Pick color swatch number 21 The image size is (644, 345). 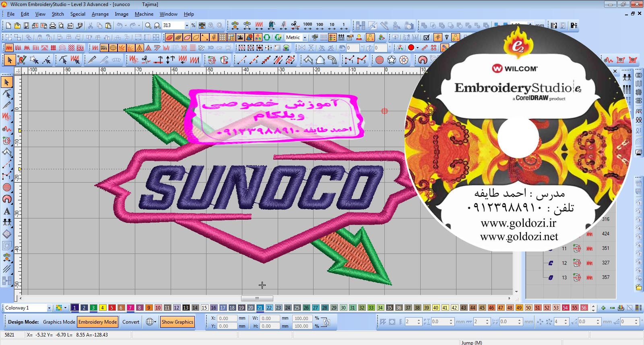coord(260,308)
